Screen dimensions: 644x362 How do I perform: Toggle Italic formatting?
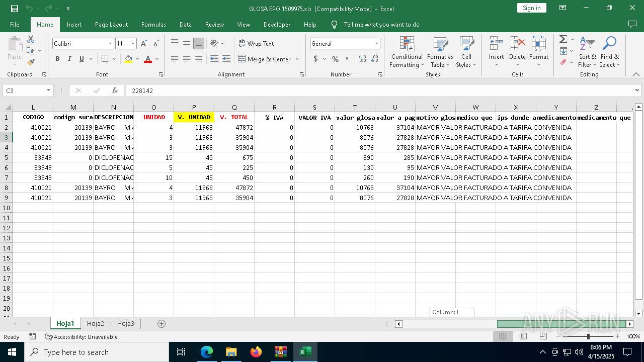pyautogui.click(x=69, y=59)
